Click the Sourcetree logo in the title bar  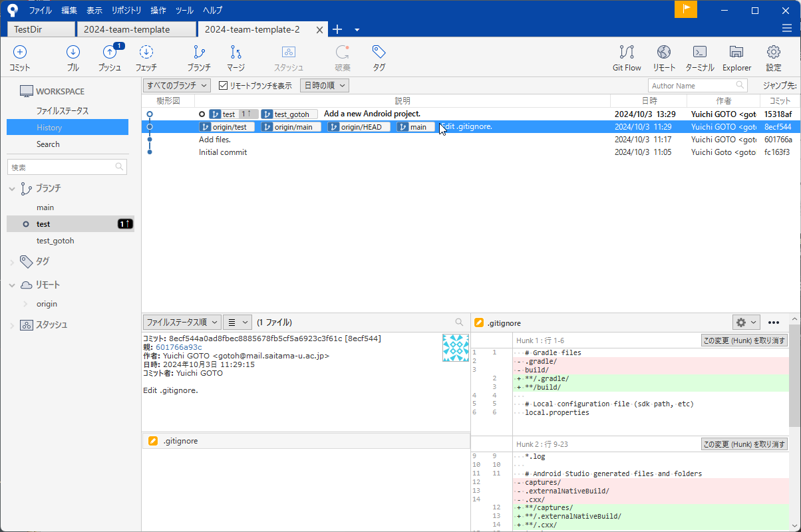[x=13, y=10]
